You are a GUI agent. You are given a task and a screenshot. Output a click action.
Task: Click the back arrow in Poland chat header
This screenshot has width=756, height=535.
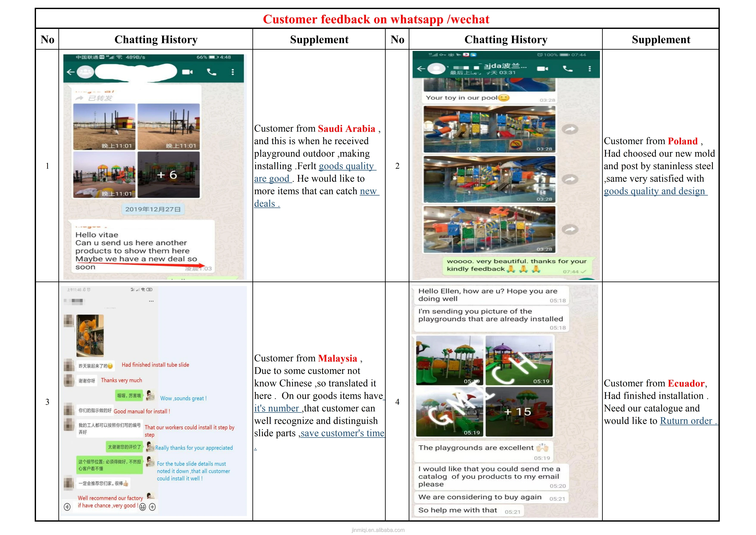421,69
